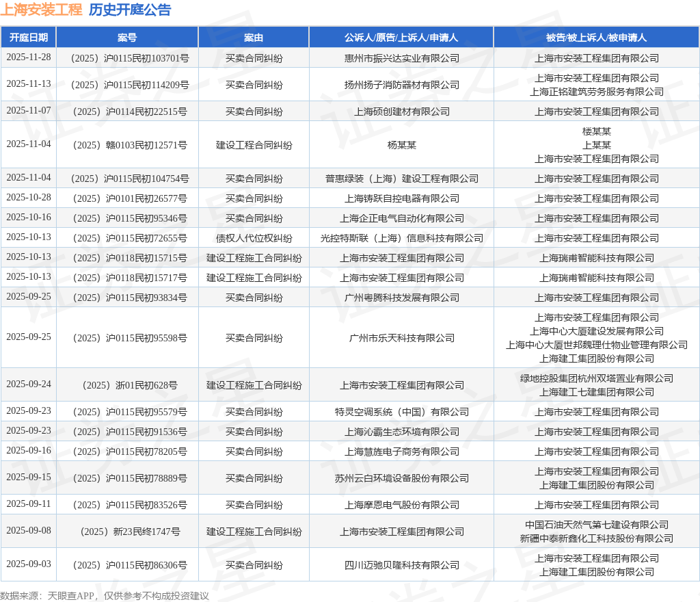Image resolution: width=700 pixels, height=602 pixels.
Task: Click plaintiff 惠州市振兴达实业有限公司
Action: point(401,59)
